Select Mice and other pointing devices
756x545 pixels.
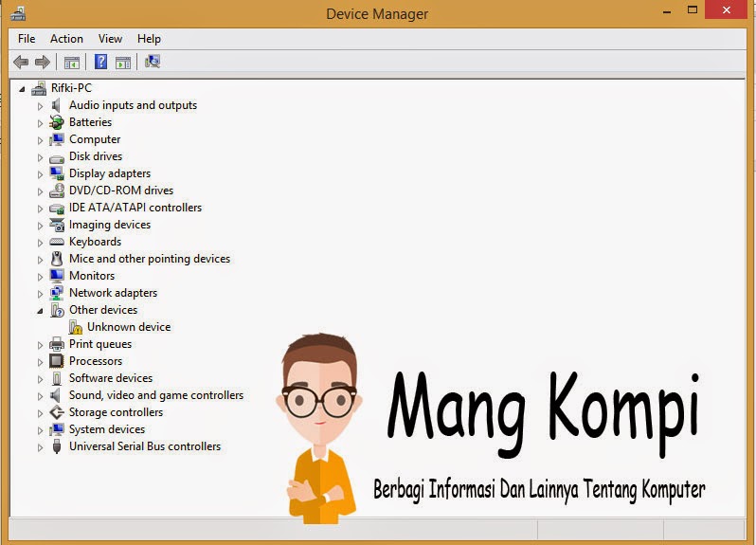tap(150, 259)
